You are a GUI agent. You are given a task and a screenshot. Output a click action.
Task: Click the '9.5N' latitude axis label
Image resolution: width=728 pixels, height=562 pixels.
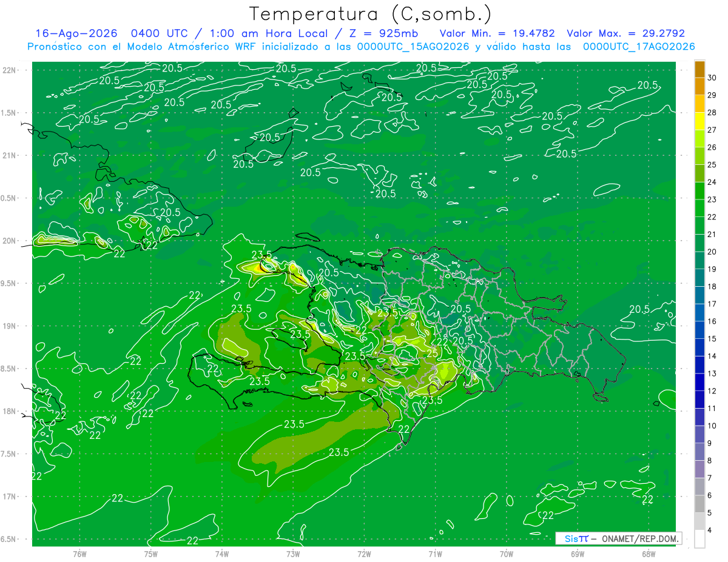coord(9,283)
